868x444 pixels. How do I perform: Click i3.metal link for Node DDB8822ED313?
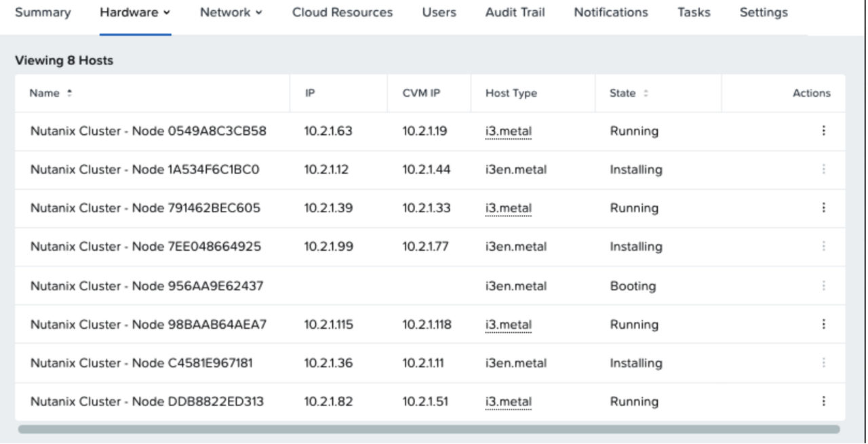508,401
